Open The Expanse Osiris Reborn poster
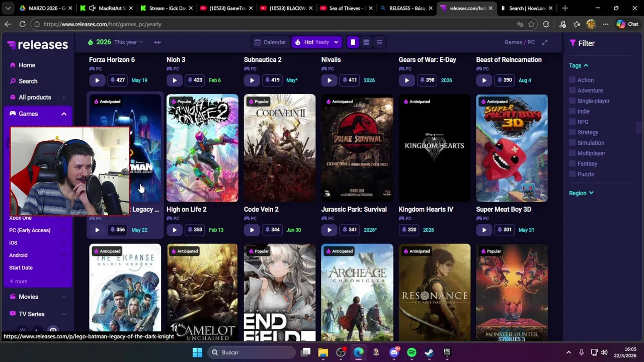Image resolution: width=644 pixels, height=362 pixels. (x=125, y=293)
